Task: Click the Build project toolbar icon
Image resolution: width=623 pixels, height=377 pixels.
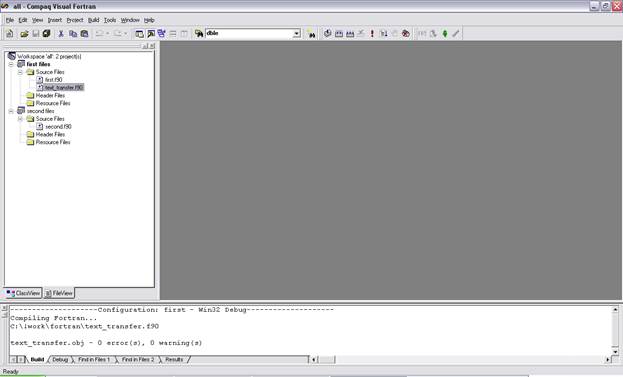Action: point(339,34)
